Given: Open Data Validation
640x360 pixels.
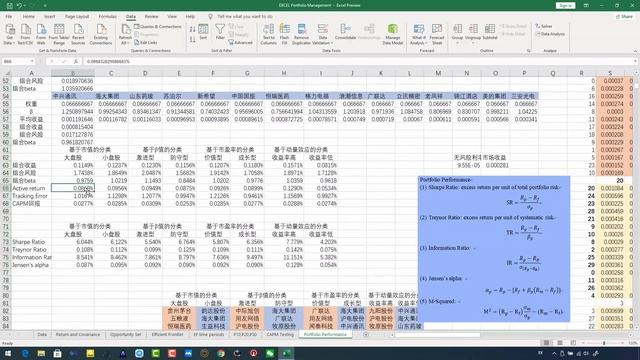Looking at the screenshot, I should (323, 34).
